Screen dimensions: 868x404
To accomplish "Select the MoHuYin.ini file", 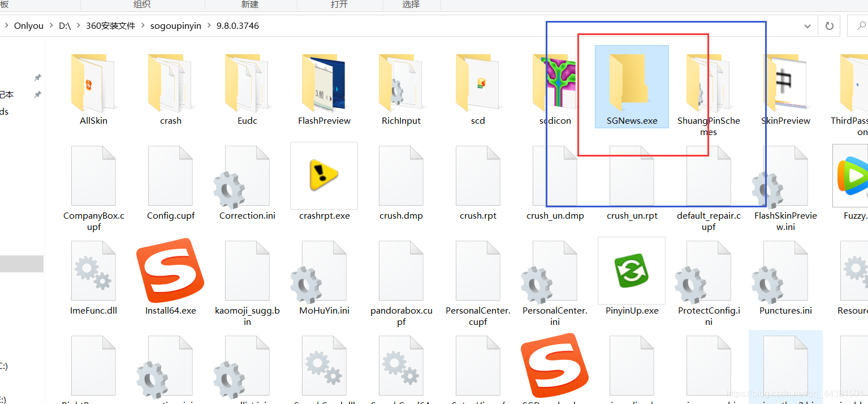I will 324,277.
